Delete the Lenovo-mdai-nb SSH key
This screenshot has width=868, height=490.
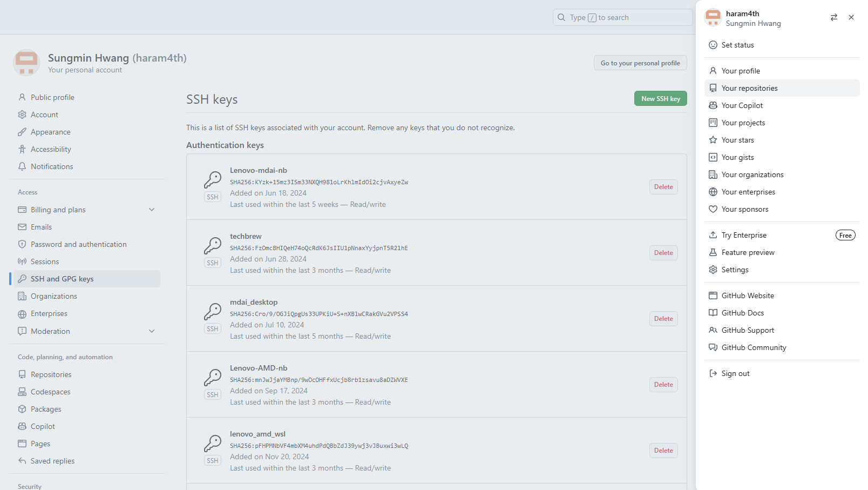pyautogui.click(x=663, y=187)
